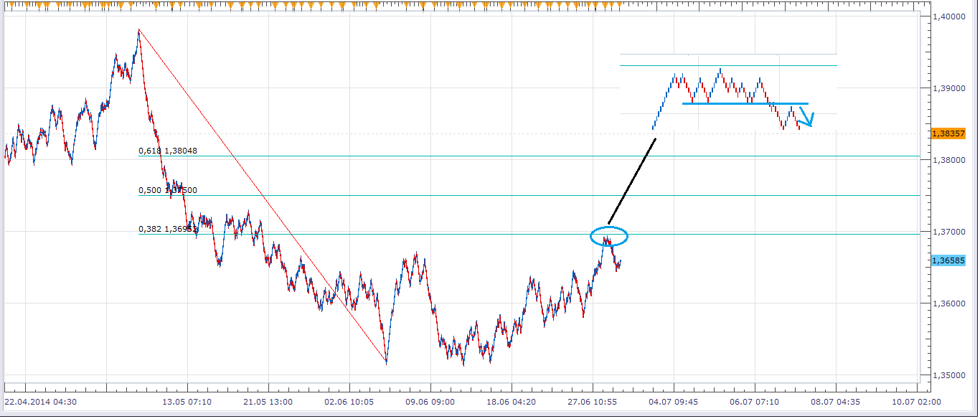Image resolution: width=980 pixels, height=419 pixels.
Task: Click the 13.05 07:10 time axis label
Action: coord(185,402)
